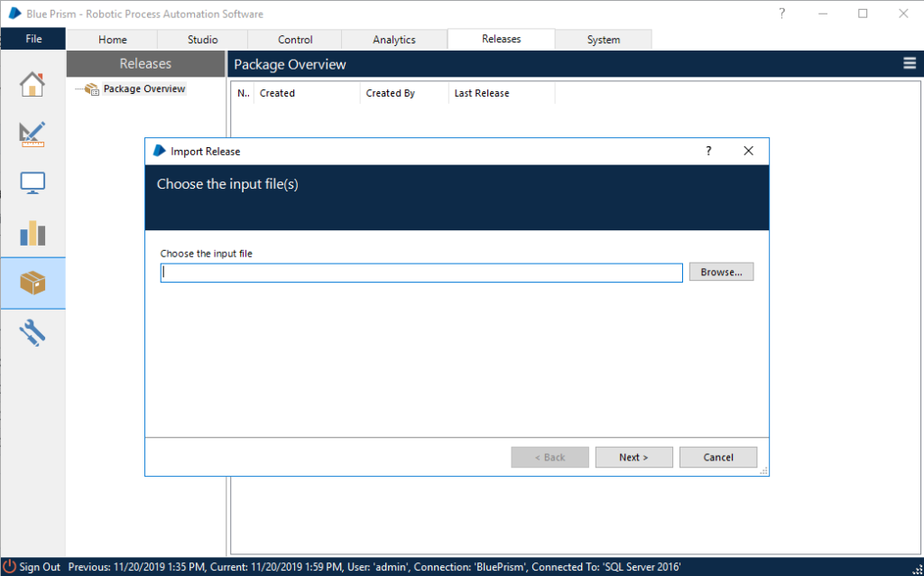The width and height of the screenshot is (924, 576).
Task: Open the Studio design sidebar icon
Action: 32,134
